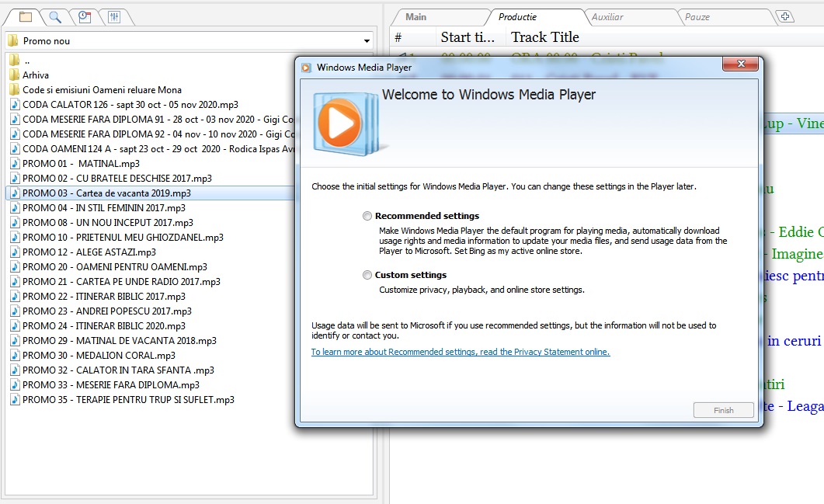Image resolution: width=824 pixels, height=504 pixels.
Task: Click the Arhiva folder icon
Action: 14,75
